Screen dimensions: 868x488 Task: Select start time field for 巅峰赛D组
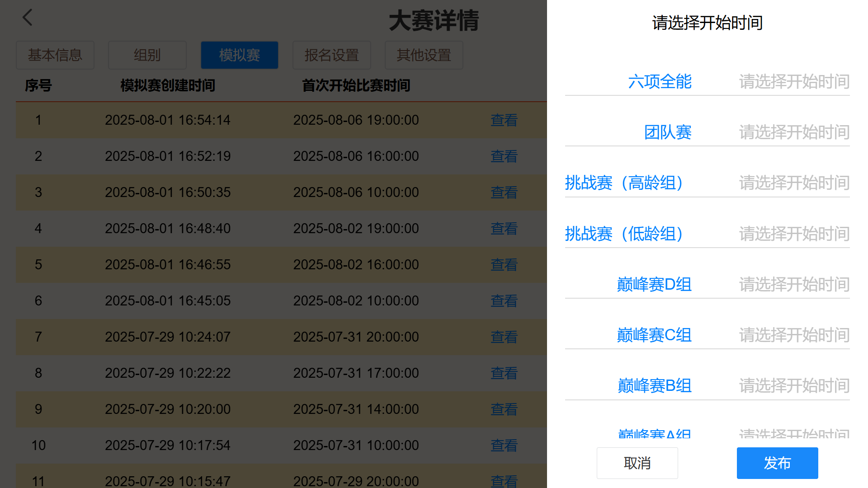coord(794,285)
